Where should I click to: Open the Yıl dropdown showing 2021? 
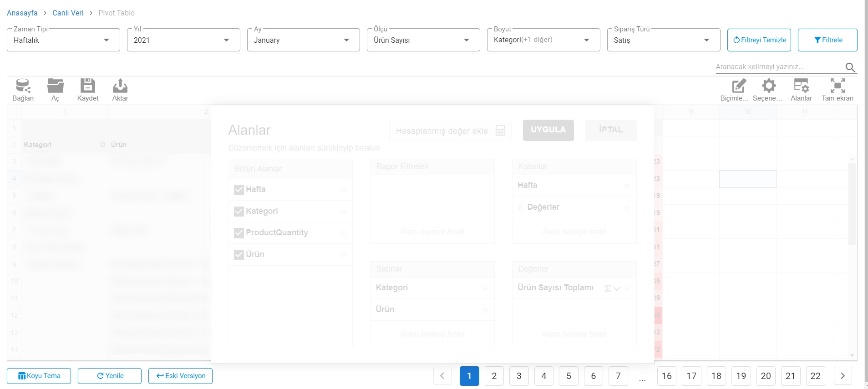pyautogui.click(x=183, y=40)
